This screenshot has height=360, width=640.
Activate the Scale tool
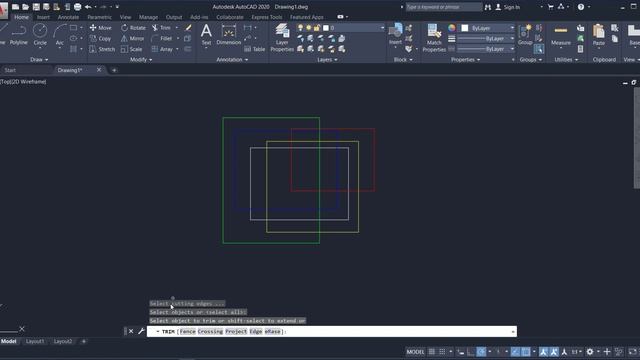[x=131, y=49]
